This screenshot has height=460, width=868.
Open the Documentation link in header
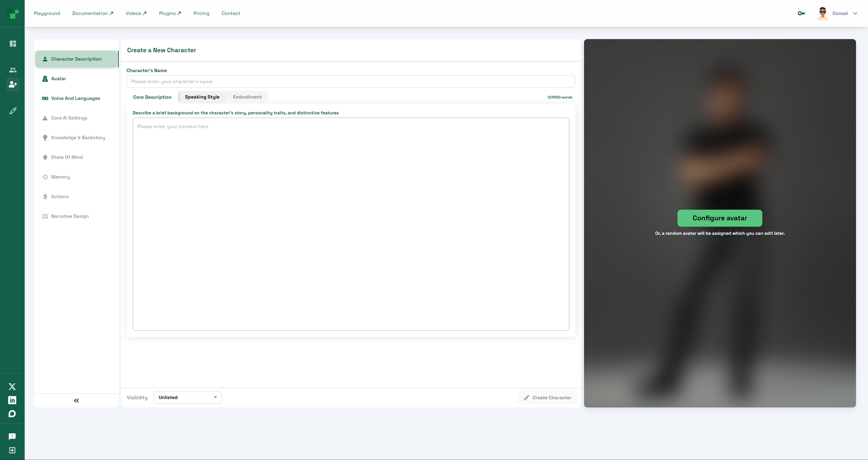point(93,14)
